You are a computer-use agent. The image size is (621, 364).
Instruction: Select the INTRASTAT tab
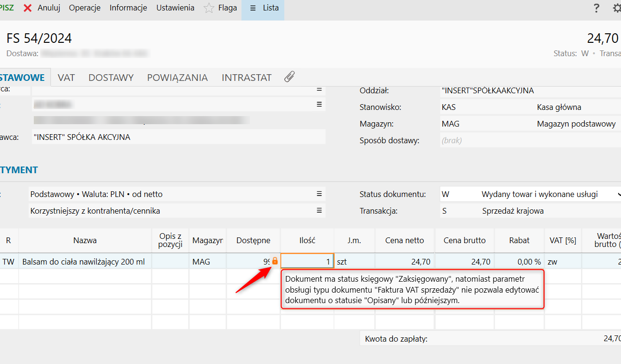click(246, 78)
